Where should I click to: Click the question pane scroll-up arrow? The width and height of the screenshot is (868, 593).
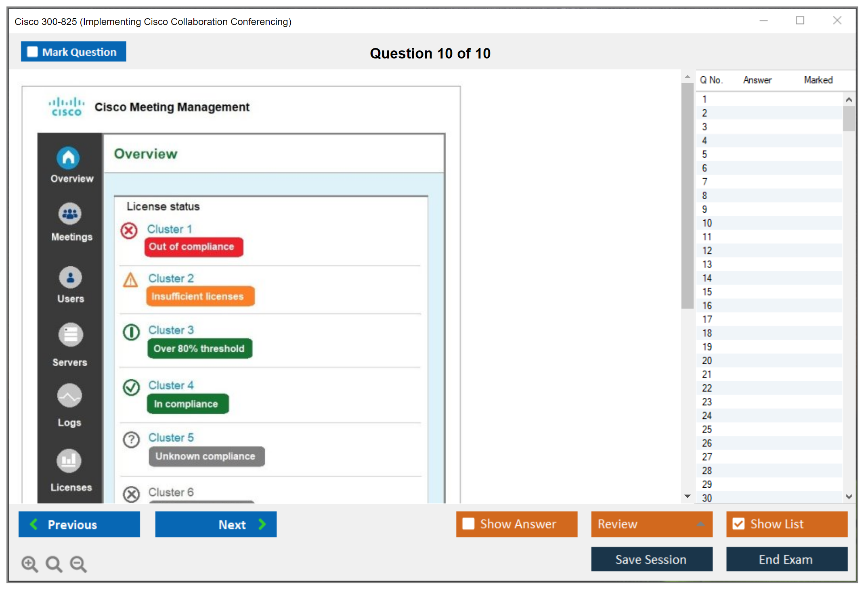click(687, 77)
